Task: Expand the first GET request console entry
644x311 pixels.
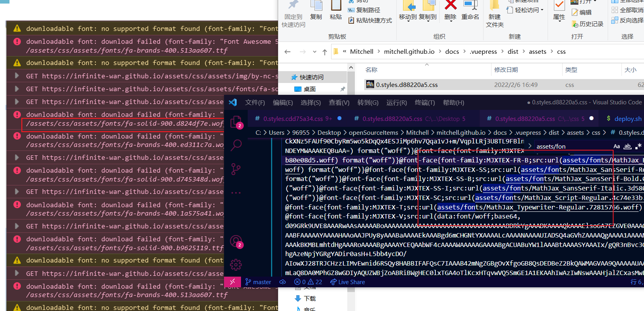Action: coord(17,76)
